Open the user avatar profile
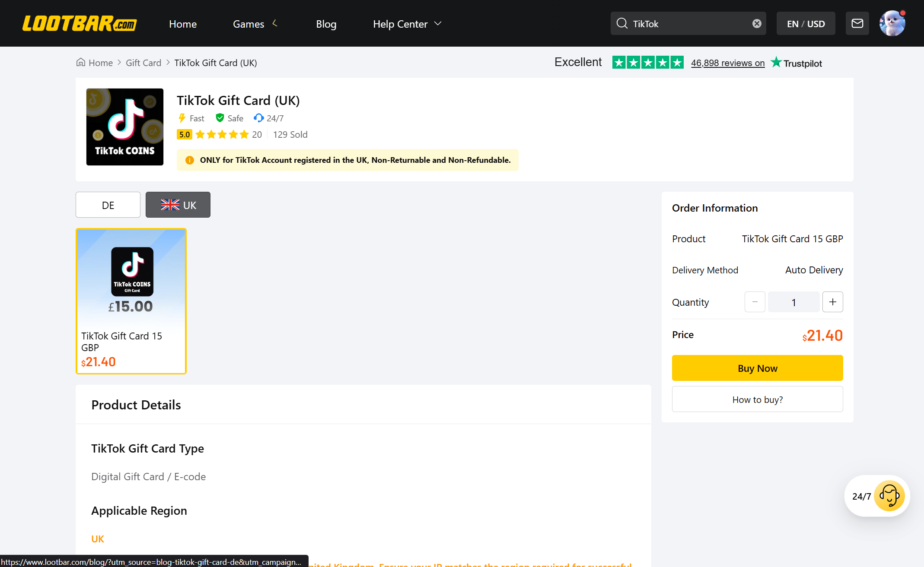Screen dimensions: 924x567 pyautogui.click(x=892, y=23)
